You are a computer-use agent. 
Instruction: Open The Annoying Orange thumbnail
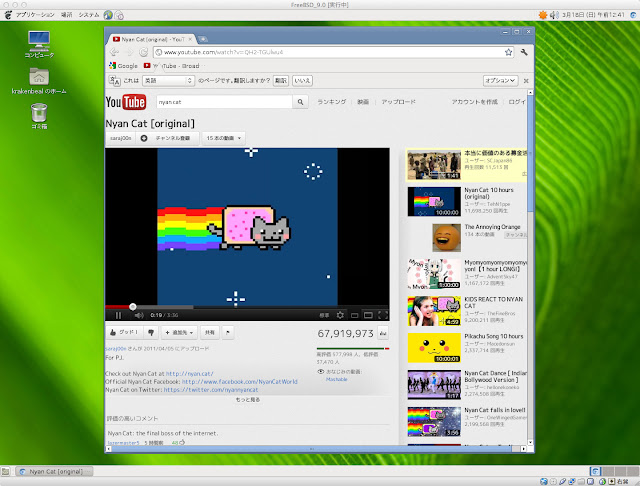(447, 237)
